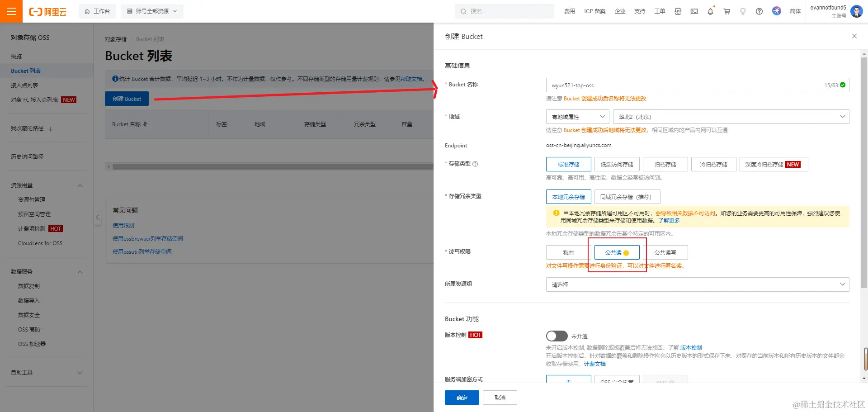Click the Aliyun logo

pos(48,12)
